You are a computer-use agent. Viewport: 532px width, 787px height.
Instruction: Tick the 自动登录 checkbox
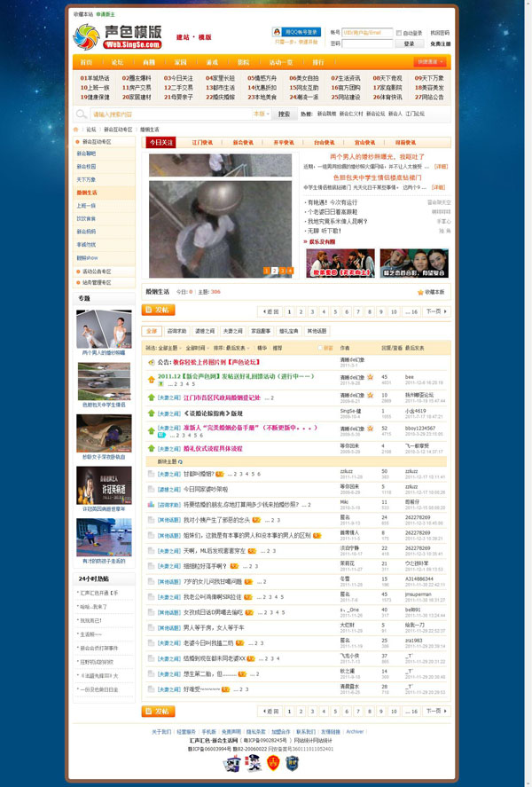[x=399, y=33]
